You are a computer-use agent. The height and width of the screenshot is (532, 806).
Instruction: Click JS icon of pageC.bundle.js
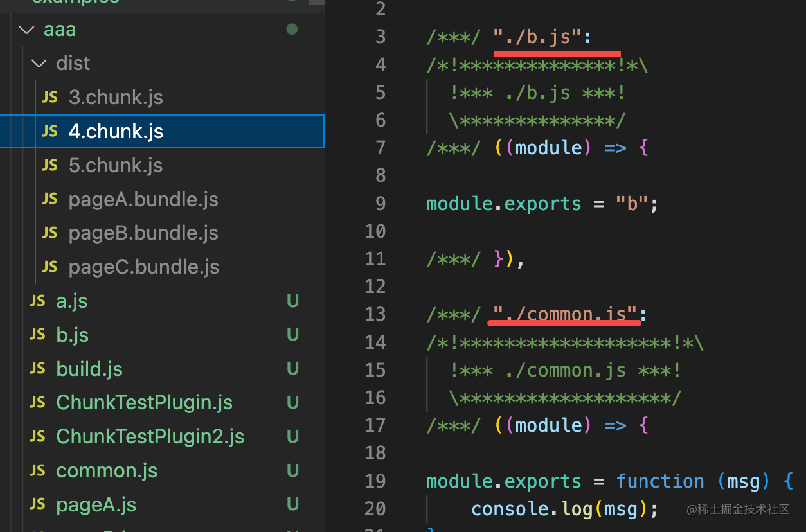[49, 267]
